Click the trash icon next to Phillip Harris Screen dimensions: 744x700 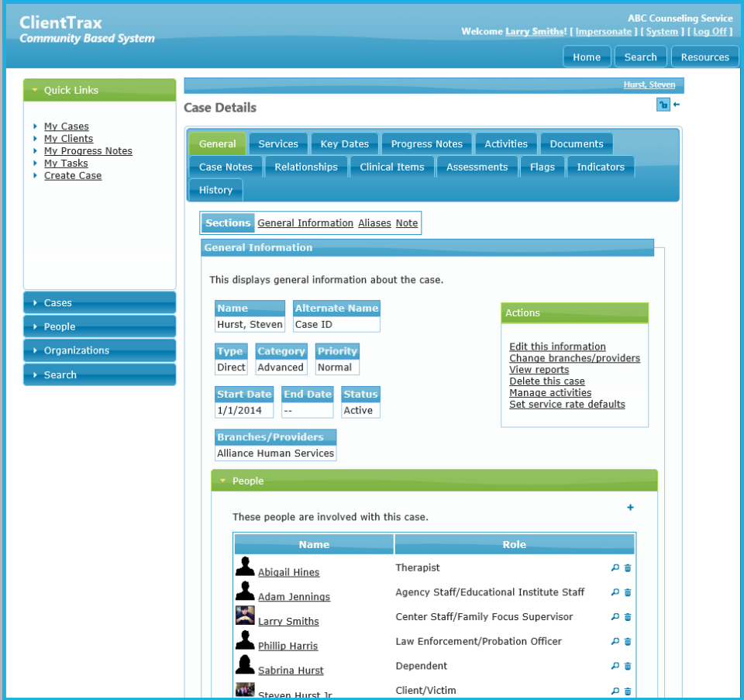click(628, 641)
